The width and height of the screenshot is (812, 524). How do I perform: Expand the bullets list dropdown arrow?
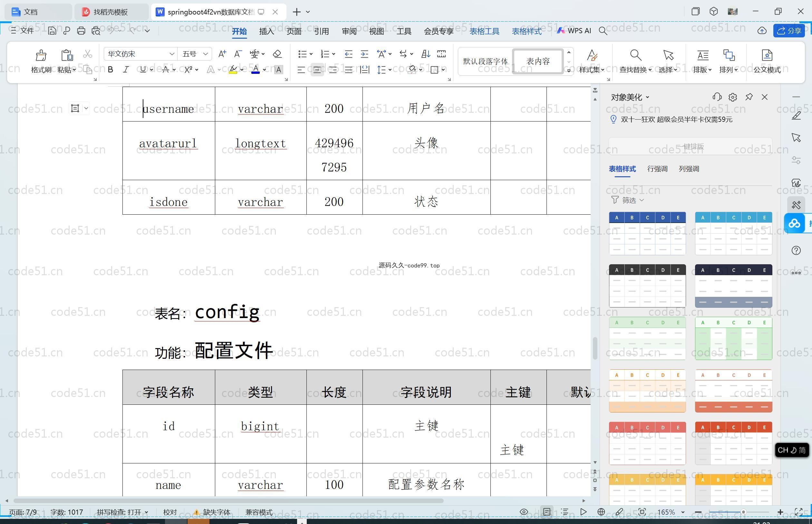click(x=311, y=54)
